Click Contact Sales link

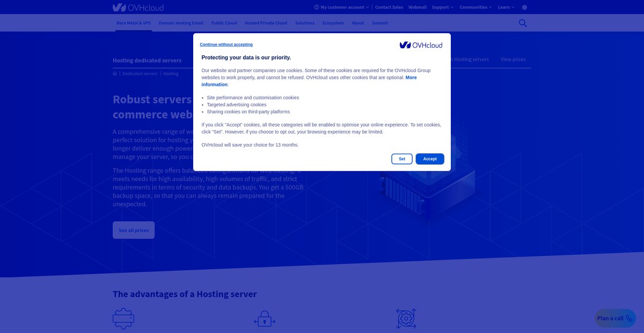(389, 8)
